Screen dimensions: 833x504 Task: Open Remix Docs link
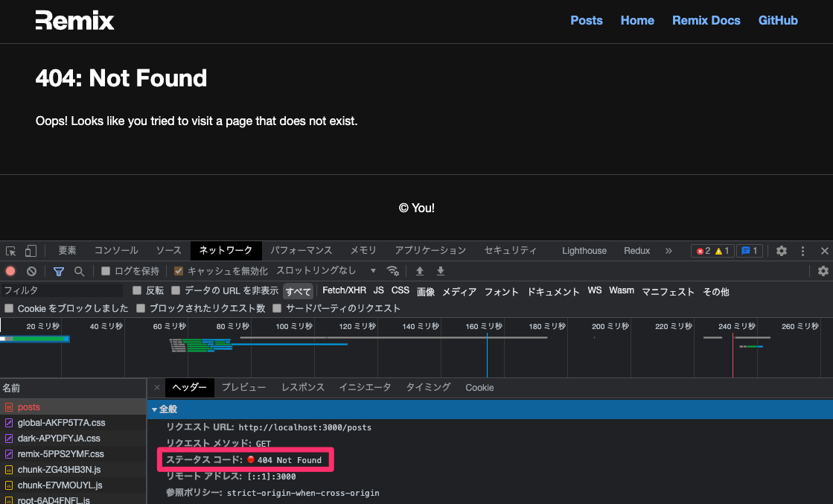(706, 20)
